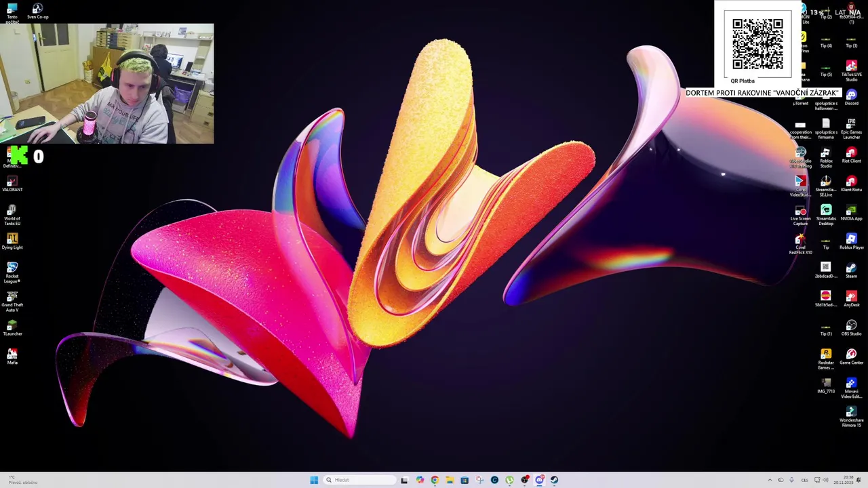Viewport: 868px width, 488px height.
Task: Launch TikTok LIVE Studio shortcut
Action: (851, 70)
